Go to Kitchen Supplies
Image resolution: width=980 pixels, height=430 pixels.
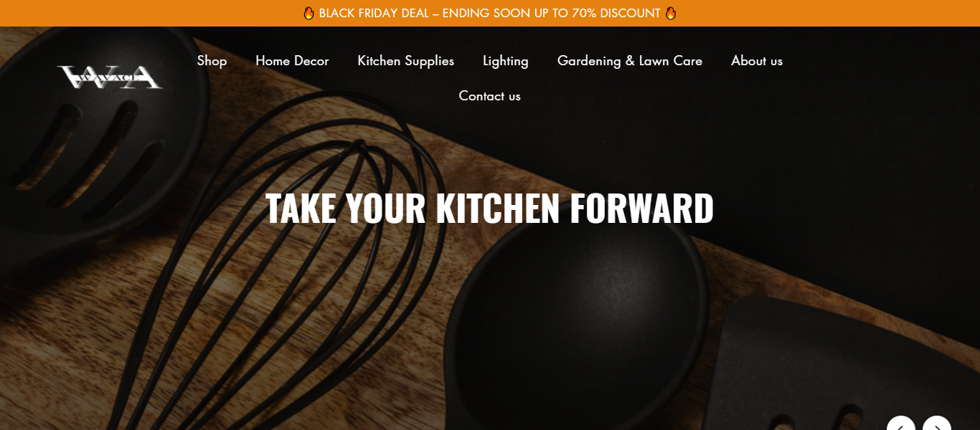click(405, 61)
